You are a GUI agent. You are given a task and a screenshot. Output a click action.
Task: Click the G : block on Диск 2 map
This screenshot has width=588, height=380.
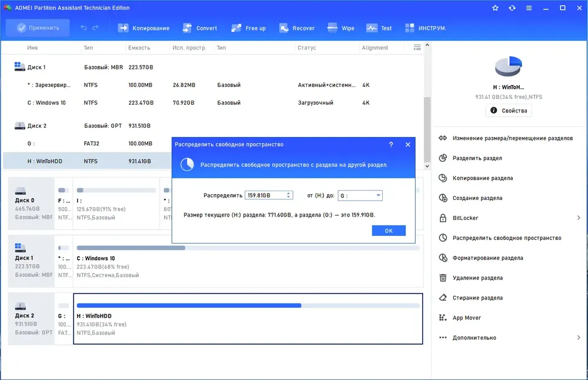[x=64, y=318]
